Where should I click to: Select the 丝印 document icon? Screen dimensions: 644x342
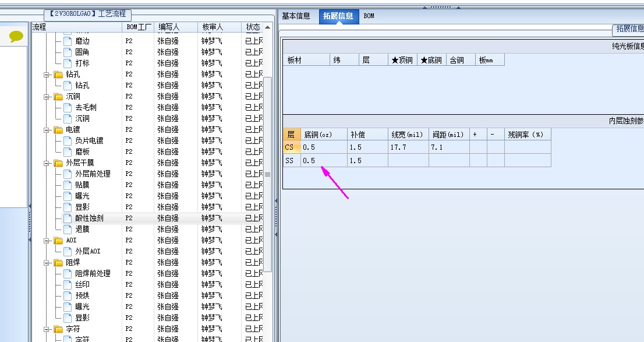point(68,284)
